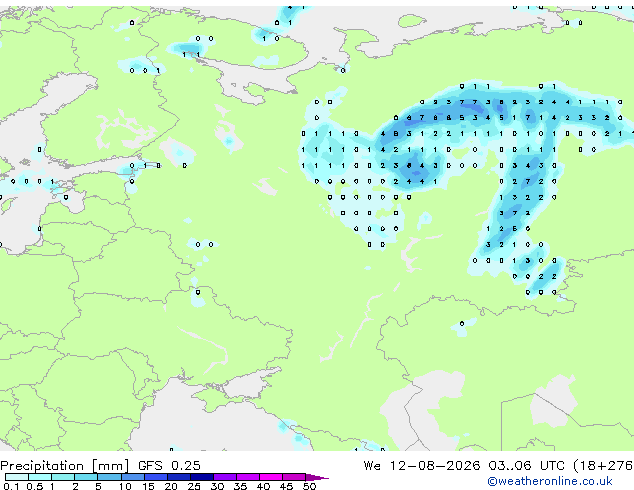634x490 pixels.
Task: Select the 5–10 mm legend color swatch
Action: [x=109, y=477]
